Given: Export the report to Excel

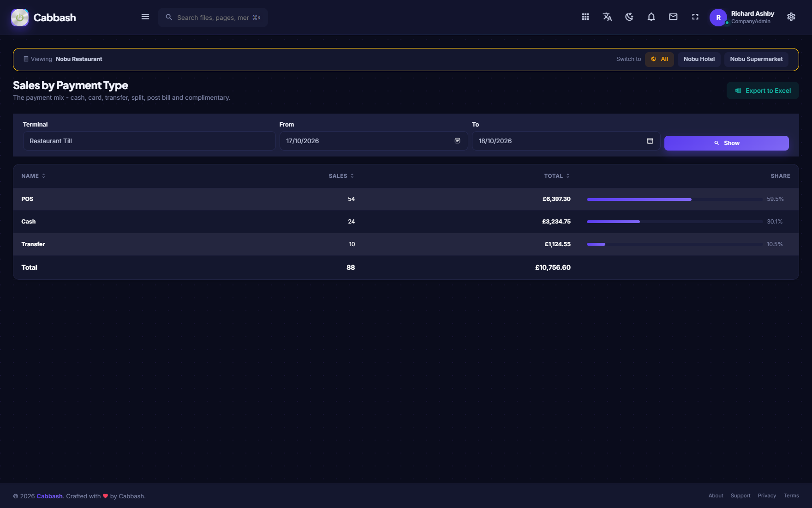Looking at the screenshot, I should (x=763, y=91).
